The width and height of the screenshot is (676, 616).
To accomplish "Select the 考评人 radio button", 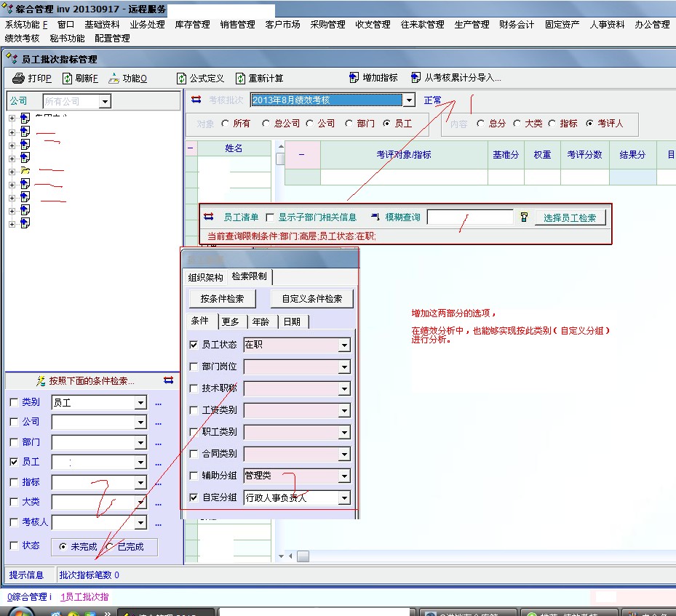I will tap(590, 124).
